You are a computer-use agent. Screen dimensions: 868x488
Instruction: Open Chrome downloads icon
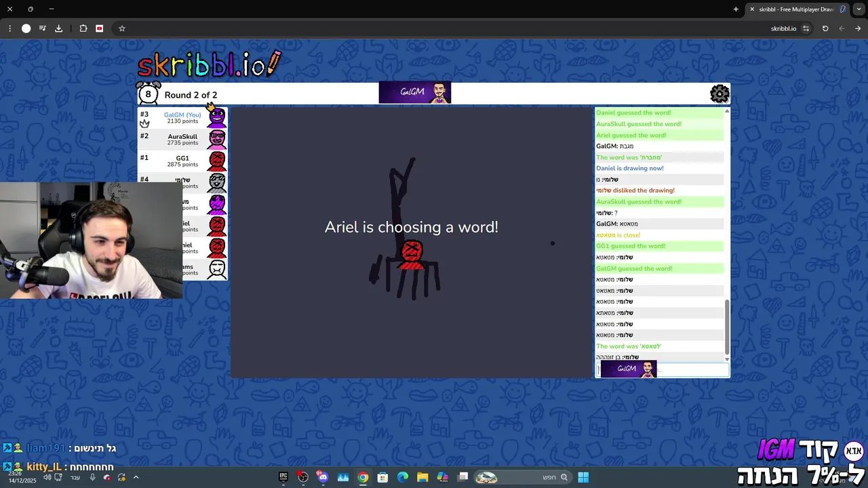tap(58, 28)
